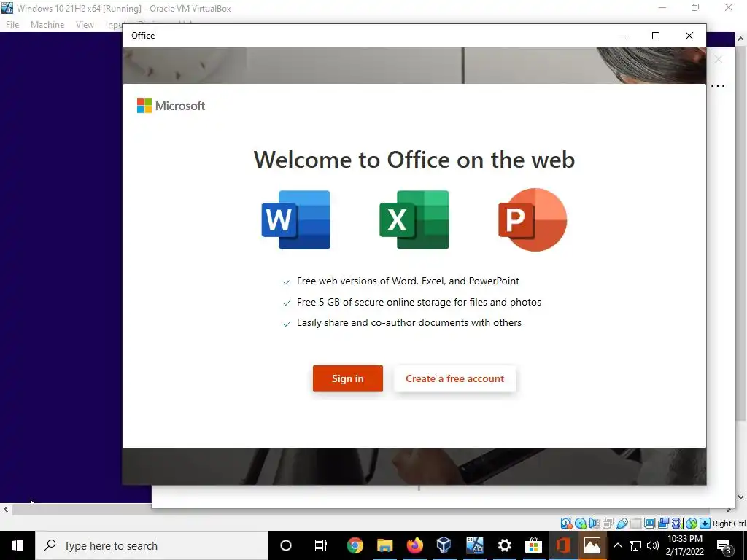Launch Google Chrome from taskbar
This screenshot has width=747, height=560.
(x=355, y=545)
